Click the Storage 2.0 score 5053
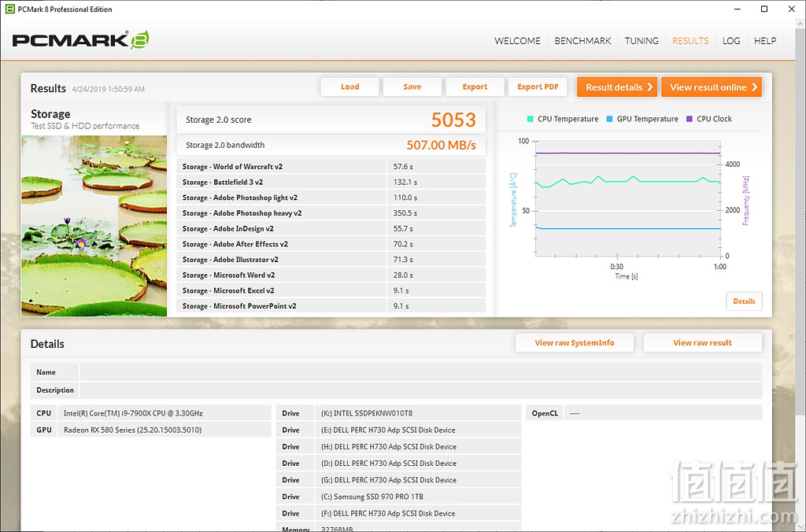Screen dimensions: 806x532 453,120
